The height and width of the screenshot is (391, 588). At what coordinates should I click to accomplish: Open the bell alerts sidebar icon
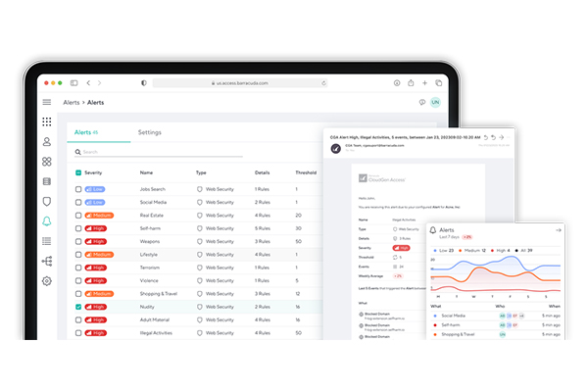(47, 221)
